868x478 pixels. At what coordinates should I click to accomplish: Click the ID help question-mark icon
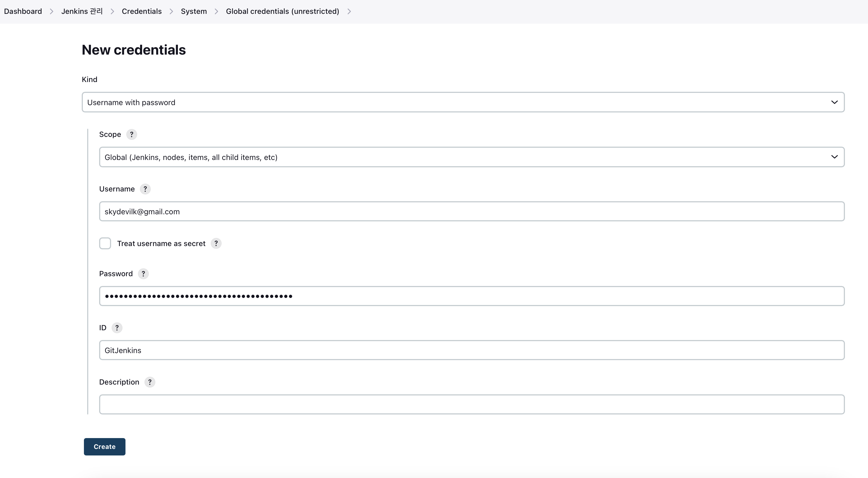[117, 328]
